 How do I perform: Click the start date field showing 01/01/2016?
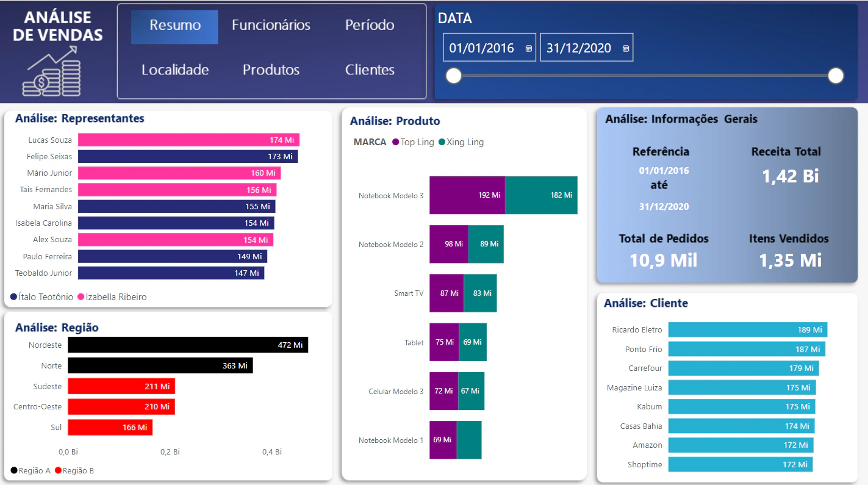490,48
